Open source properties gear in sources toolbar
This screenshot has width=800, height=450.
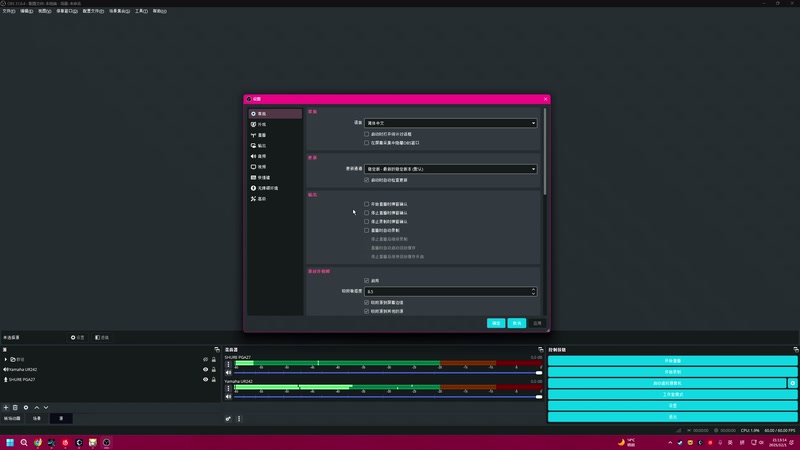(26, 408)
